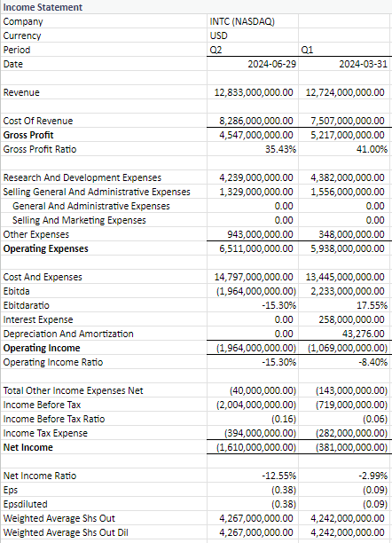Screen dimensions: 392x543
Task: Click 'Research And Development Expenses' label
Action: (82, 177)
